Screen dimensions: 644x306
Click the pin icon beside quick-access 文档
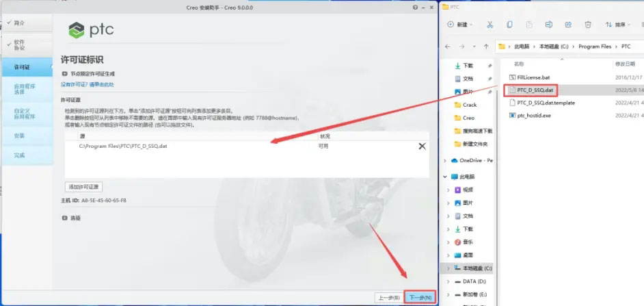489,79
